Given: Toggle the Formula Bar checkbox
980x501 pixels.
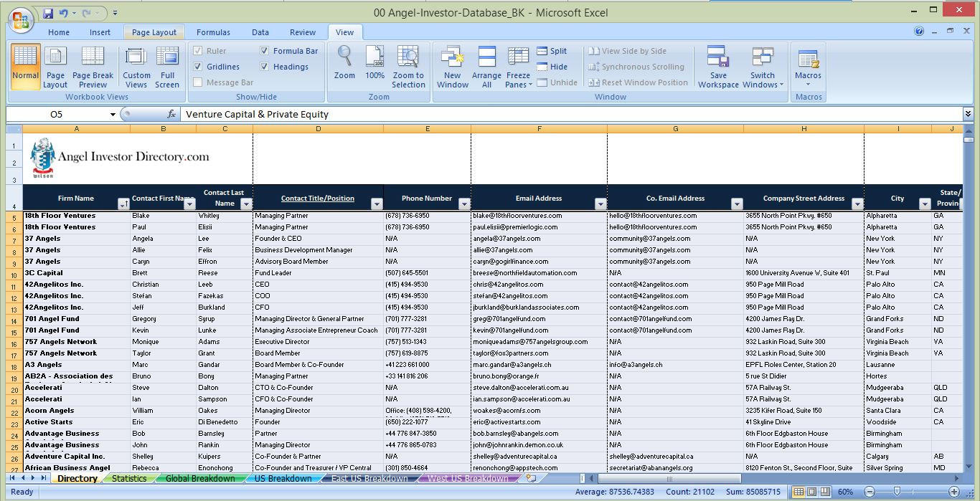Looking at the screenshot, I should [265, 51].
